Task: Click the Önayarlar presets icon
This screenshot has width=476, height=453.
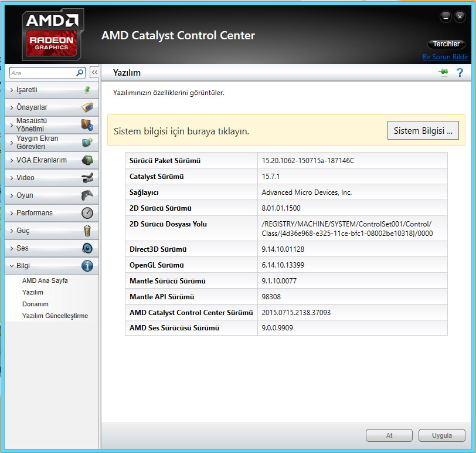Action: (x=87, y=107)
